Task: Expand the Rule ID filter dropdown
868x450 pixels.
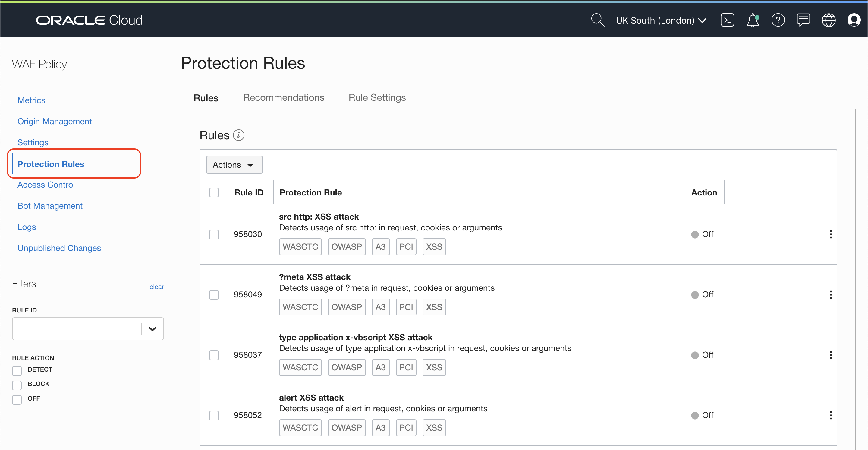Action: pos(152,329)
